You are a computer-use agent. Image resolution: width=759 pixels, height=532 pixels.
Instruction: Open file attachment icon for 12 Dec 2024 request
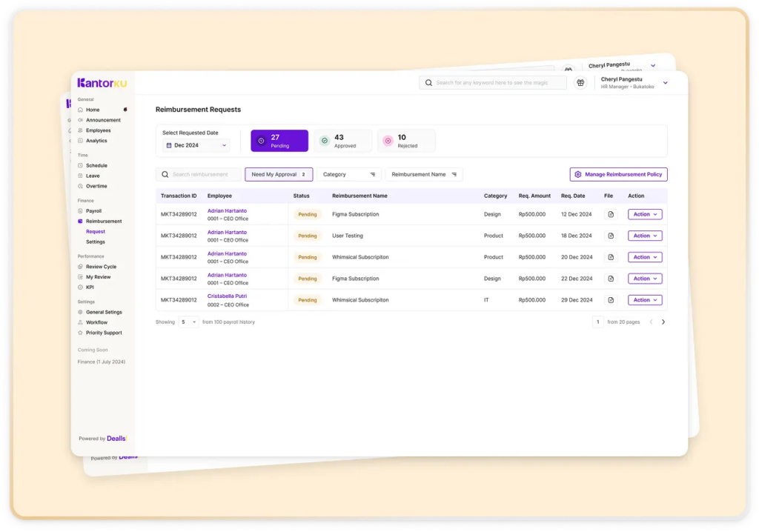pos(611,214)
